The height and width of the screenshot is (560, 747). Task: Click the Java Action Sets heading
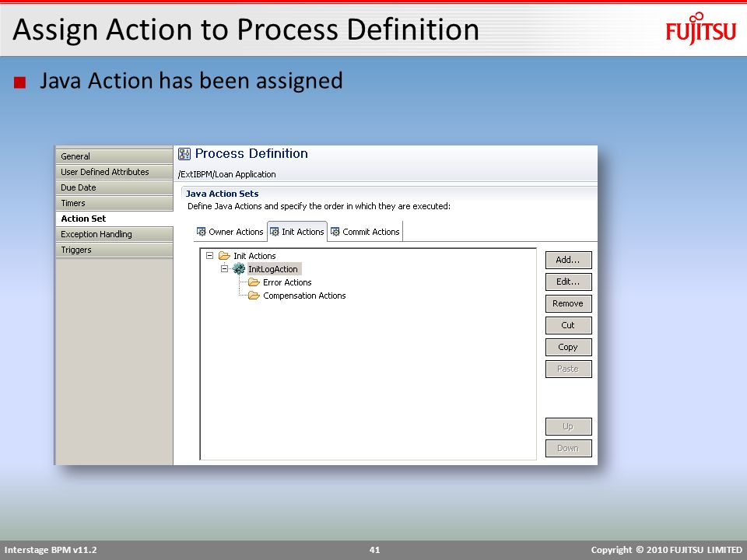222,194
